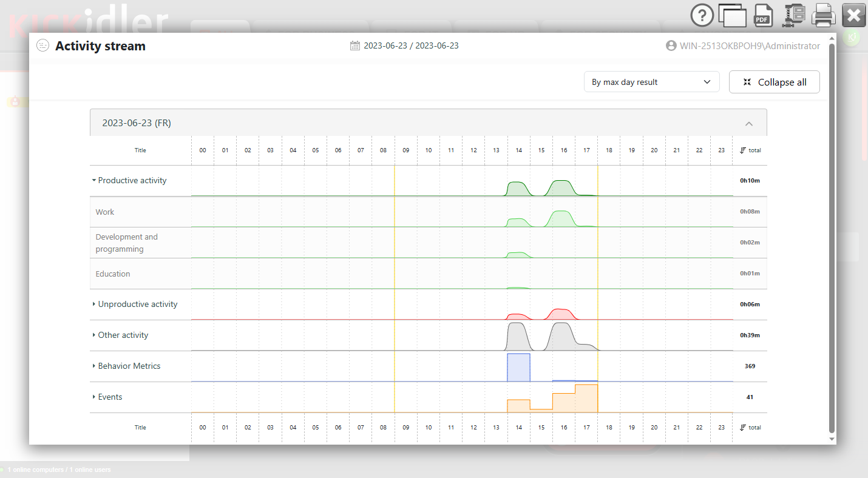The width and height of the screenshot is (868, 478).
Task: Click the open-in-new-window icon
Action: [732, 15]
